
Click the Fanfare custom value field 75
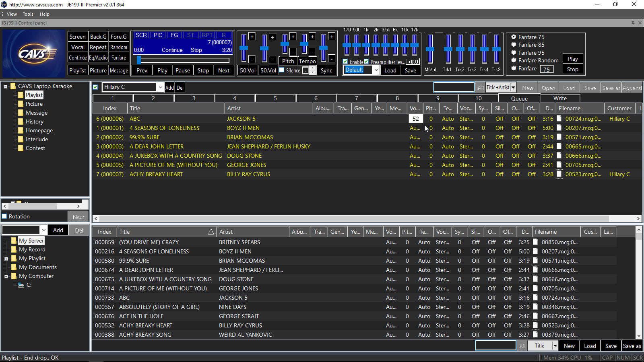pos(547,69)
